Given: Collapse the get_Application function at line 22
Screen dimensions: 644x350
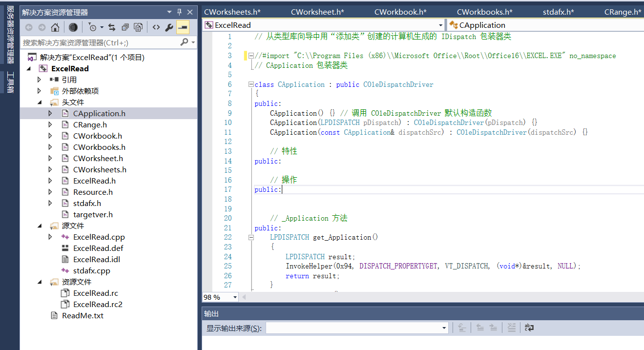Looking at the screenshot, I should tap(251, 237).
